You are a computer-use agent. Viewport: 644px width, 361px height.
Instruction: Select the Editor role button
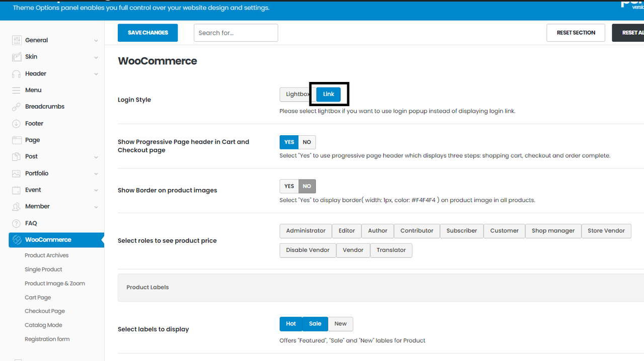click(347, 231)
